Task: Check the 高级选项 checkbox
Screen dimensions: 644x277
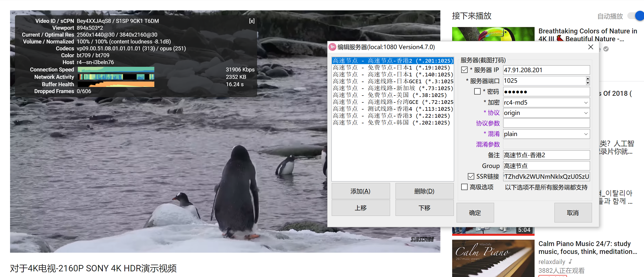Action: coord(464,187)
